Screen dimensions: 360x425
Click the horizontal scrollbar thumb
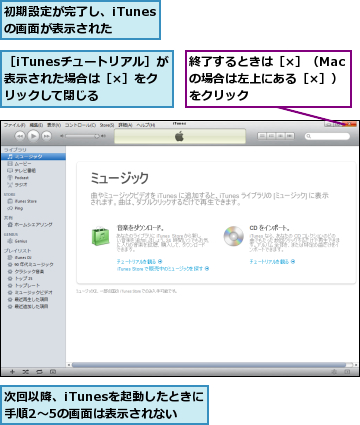pos(209,365)
